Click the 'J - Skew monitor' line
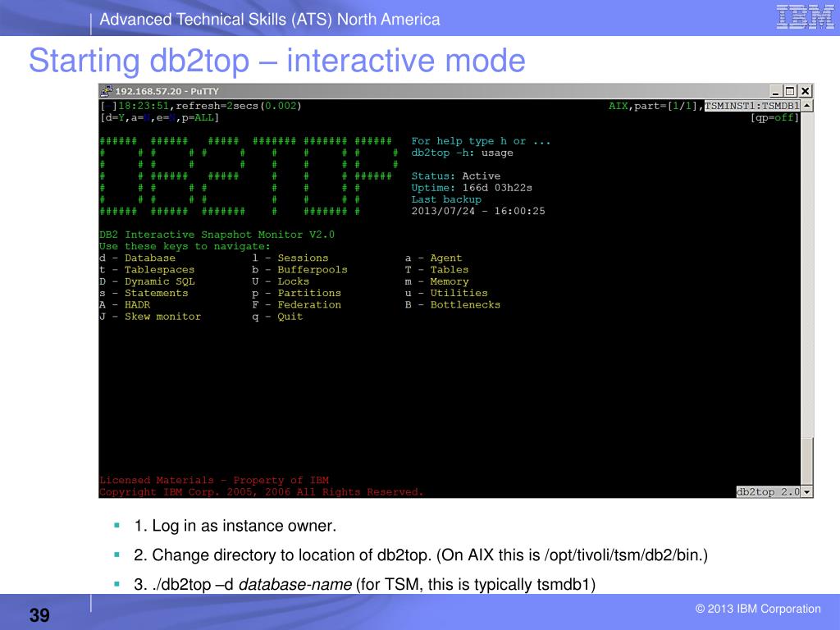840x630 pixels. (x=150, y=317)
